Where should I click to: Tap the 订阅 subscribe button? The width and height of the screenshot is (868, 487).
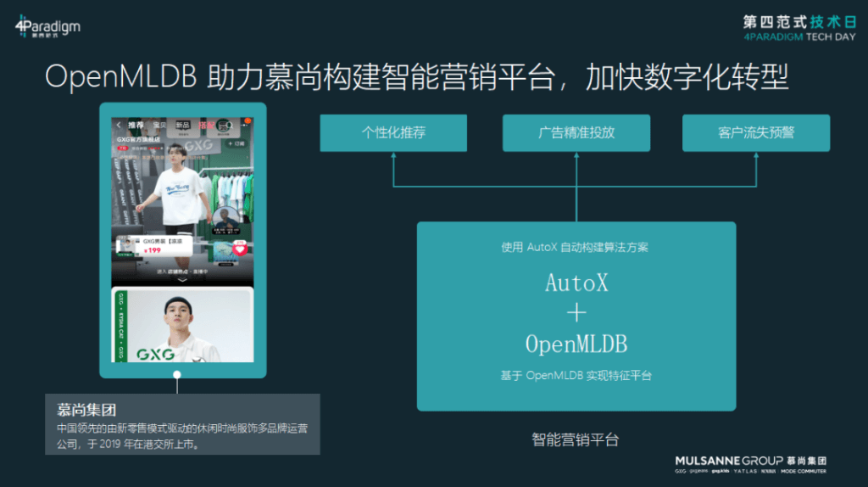tap(236, 143)
